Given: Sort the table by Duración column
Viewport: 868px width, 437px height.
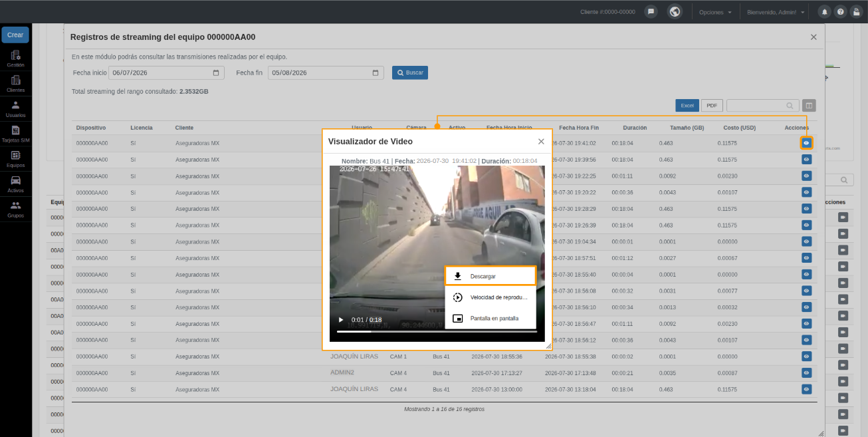Looking at the screenshot, I should [x=635, y=128].
